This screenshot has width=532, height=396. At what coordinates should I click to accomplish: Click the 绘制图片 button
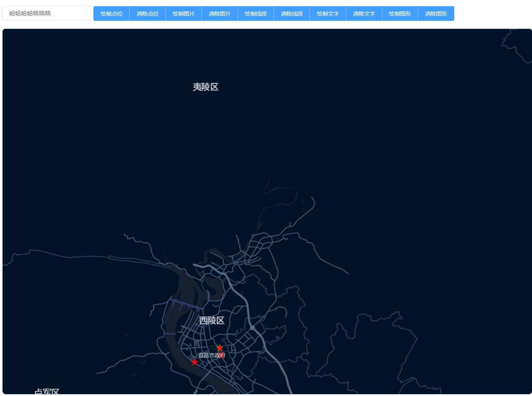tap(184, 14)
